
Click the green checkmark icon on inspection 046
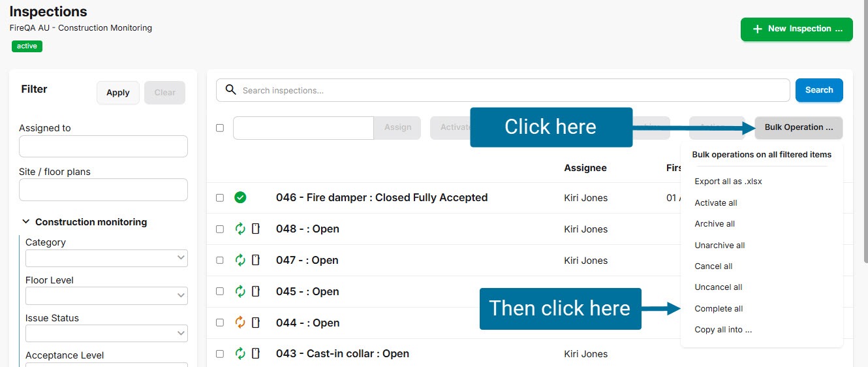pyautogui.click(x=240, y=197)
